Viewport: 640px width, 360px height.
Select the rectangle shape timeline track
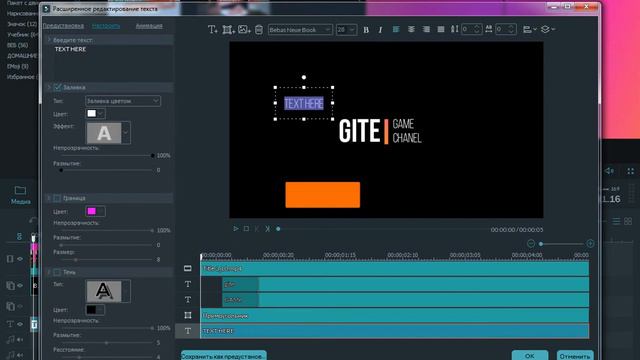pos(394,316)
